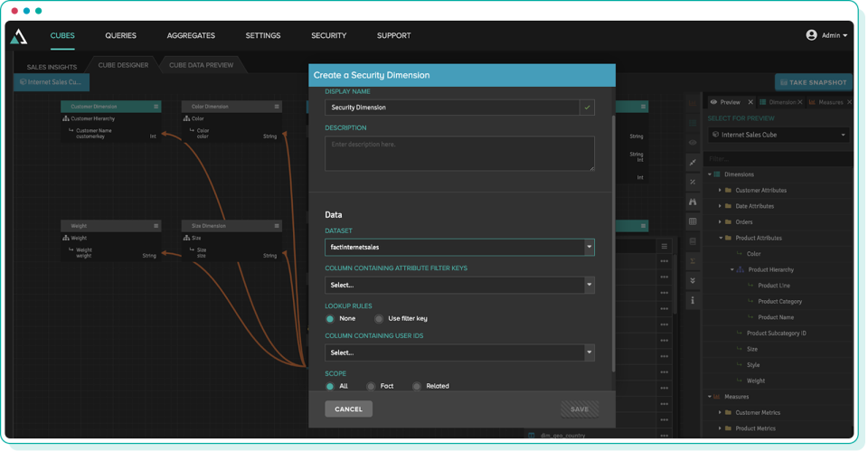868x451 pixels.
Task: Click the Save button in dialog
Action: click(580, 409)
